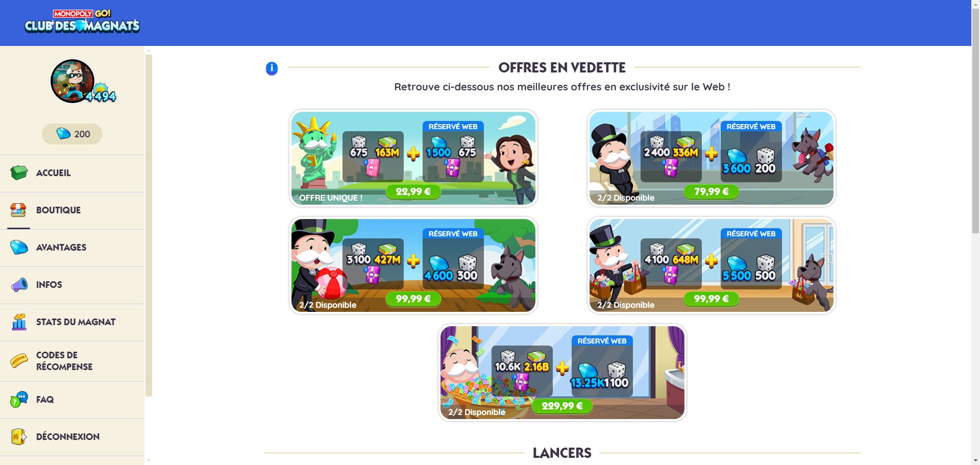
Task: Click the Stats du Magnat chart icon
Action: [19, 322]
